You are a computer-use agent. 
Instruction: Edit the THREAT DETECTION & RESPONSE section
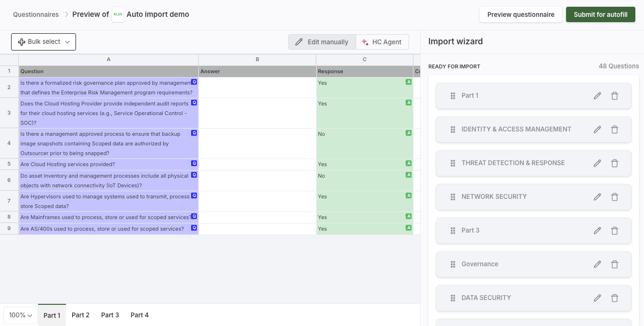(597, 163)
